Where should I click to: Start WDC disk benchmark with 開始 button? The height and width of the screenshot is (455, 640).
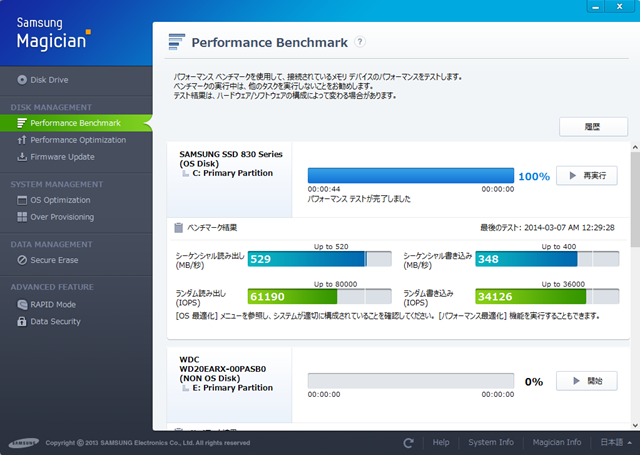[587, 381]
